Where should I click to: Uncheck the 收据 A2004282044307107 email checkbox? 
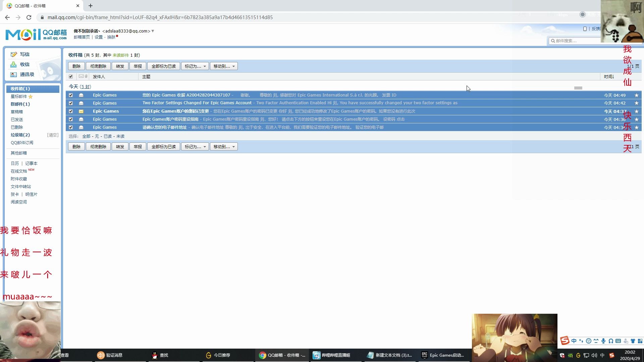coord(71,95)
